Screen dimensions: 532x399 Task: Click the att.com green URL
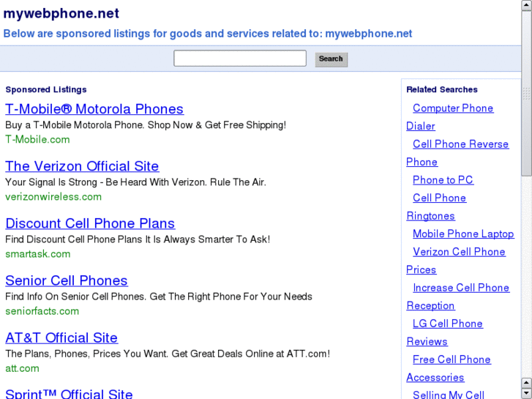[x=23, y=368]
